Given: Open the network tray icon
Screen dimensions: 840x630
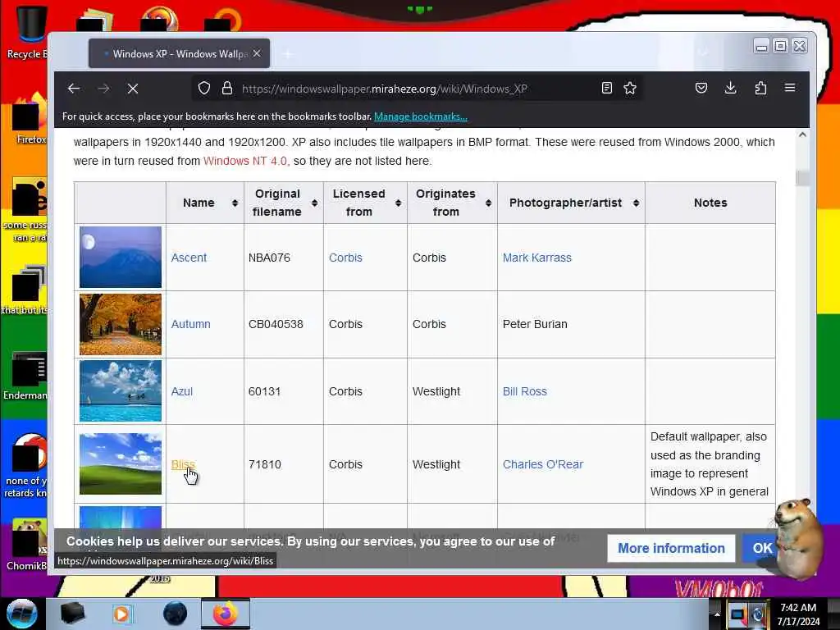Looking at the screenshot, I should (x=737, y=614).
